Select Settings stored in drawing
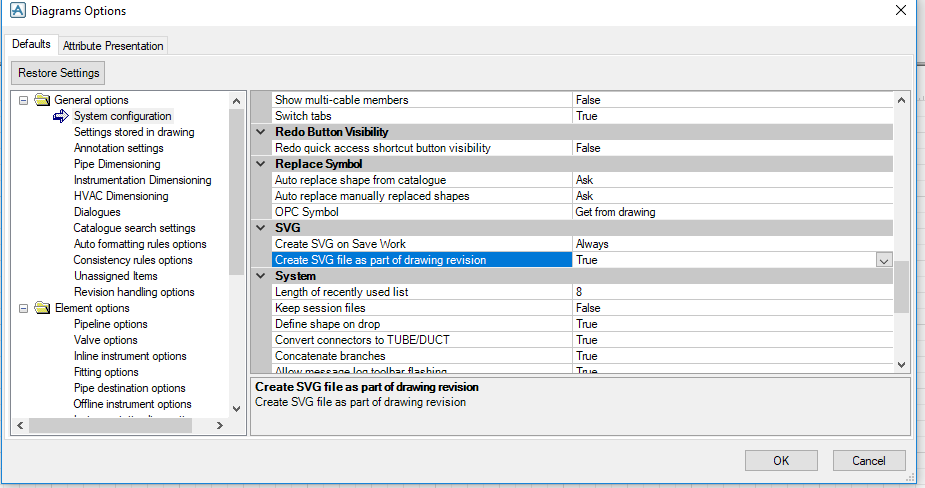Viewport: 925px width, 488px height. [134, 132]
